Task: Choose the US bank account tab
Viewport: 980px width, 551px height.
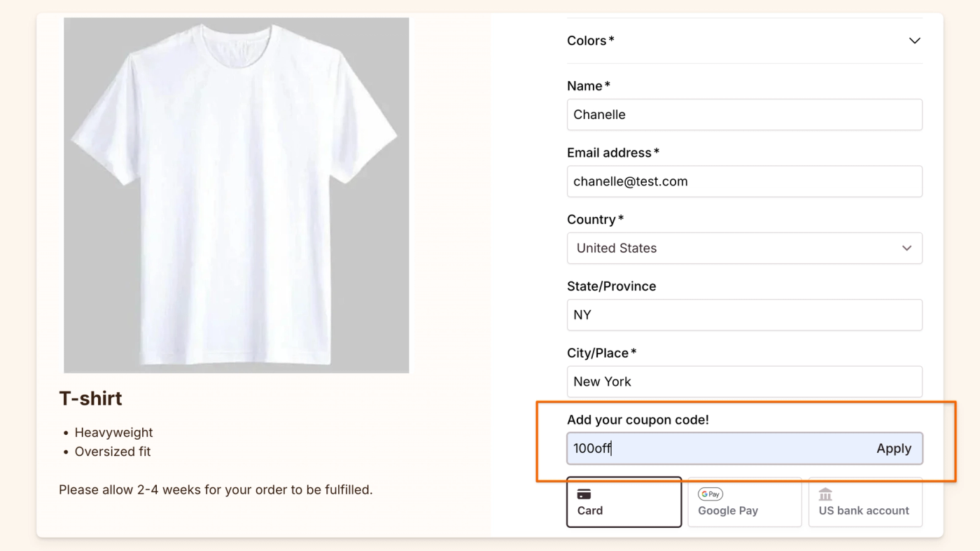Action: [x=865, y=502]
